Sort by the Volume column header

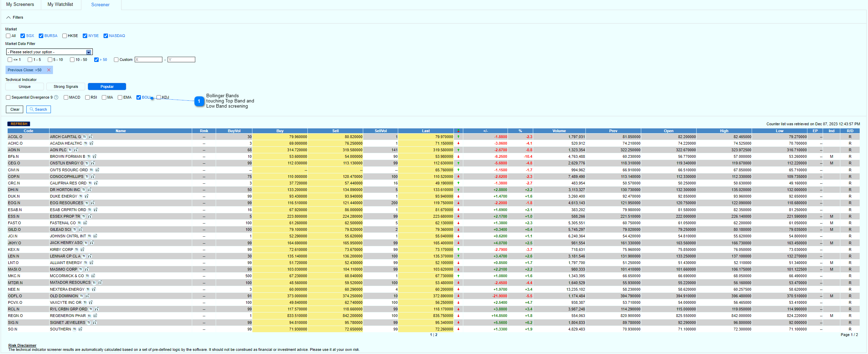click(x=559, y=131)
